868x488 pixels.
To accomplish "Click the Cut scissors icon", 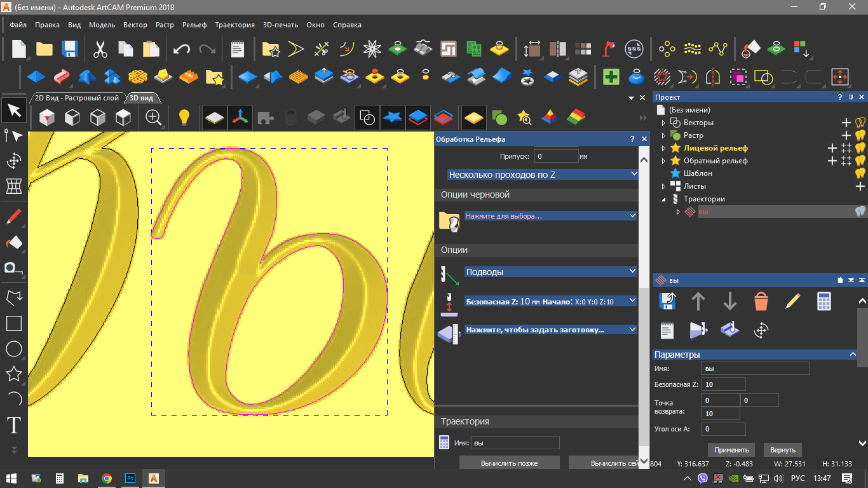I will tap(100, 49).
